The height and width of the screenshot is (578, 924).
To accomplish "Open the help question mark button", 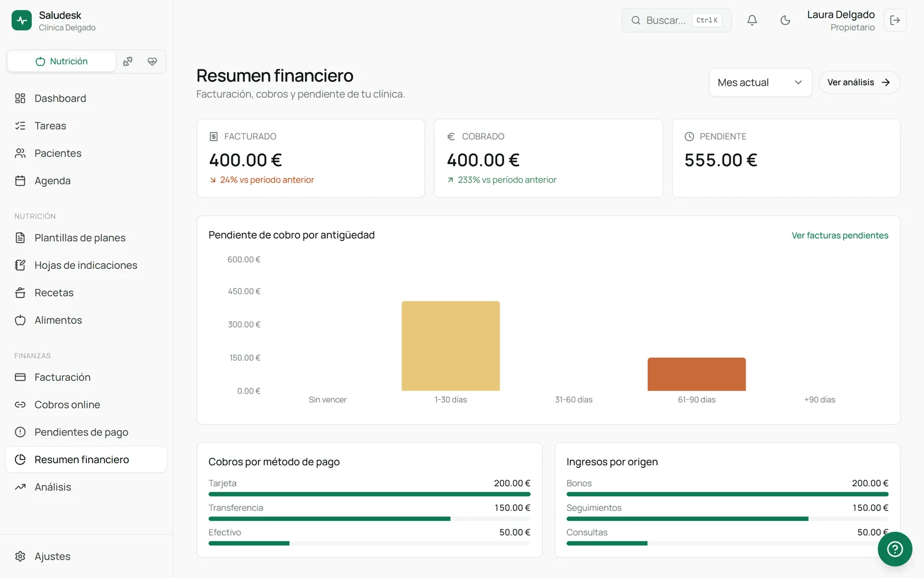I will 895,549.
